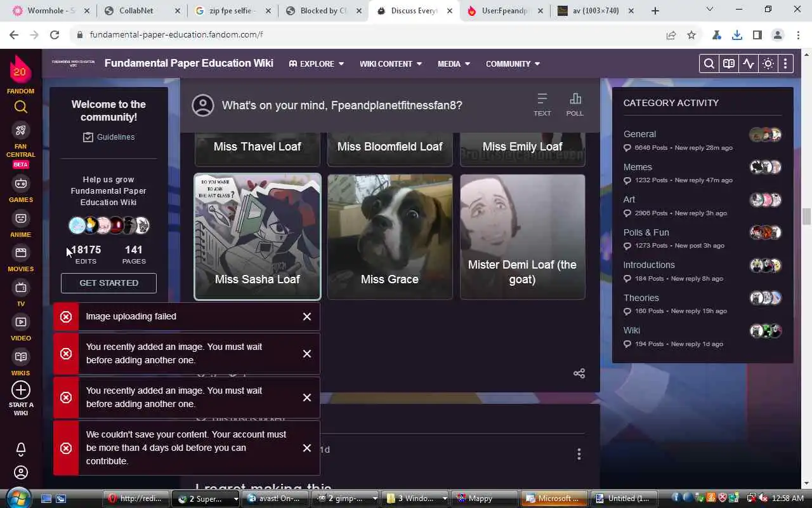Screen dimensions: 812x508
Task: Click the 'What's on your mind' post field
Action: (342, 105)
